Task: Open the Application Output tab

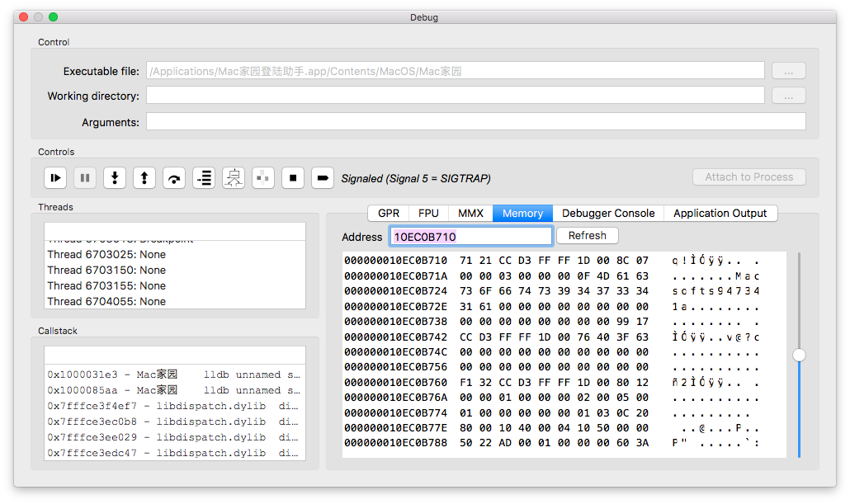Action: point(720,213)
